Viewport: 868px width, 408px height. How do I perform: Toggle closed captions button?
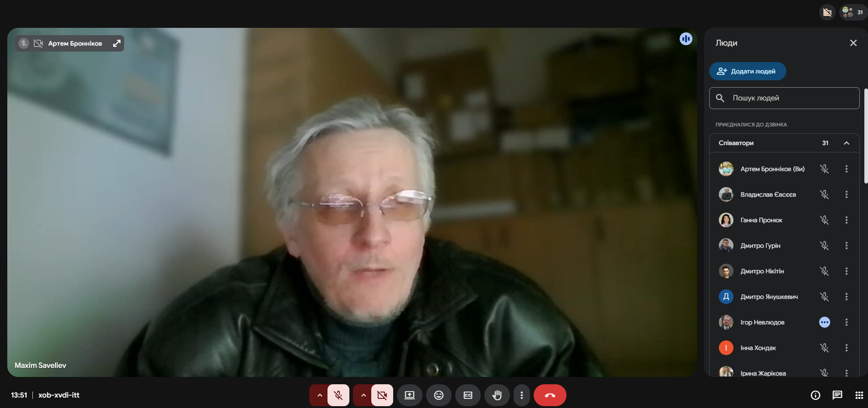468,395
